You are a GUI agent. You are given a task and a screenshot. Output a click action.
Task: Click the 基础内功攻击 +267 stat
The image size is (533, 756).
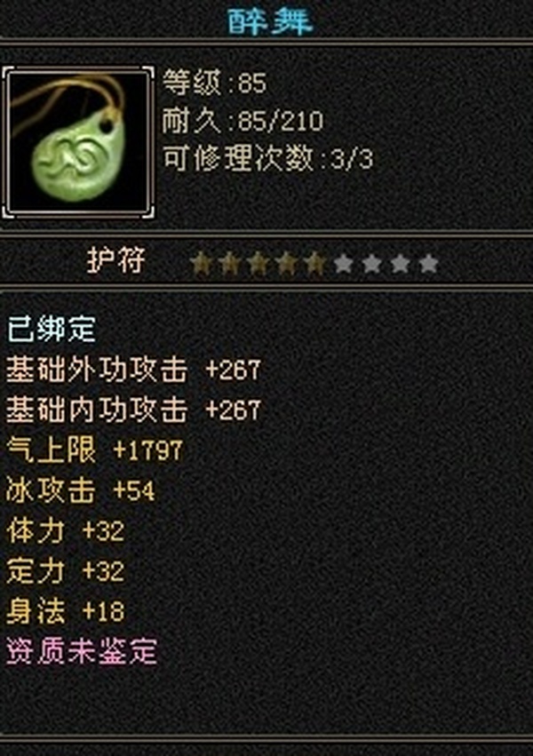point(133,410)
